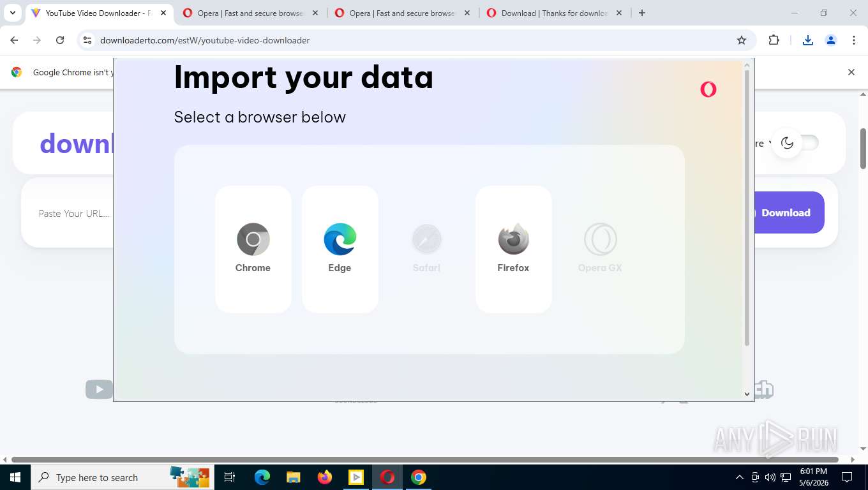The height and width of the screenshot is (490, 868).
Task: Select Chrome as the import browser
Action: (253, 249)
